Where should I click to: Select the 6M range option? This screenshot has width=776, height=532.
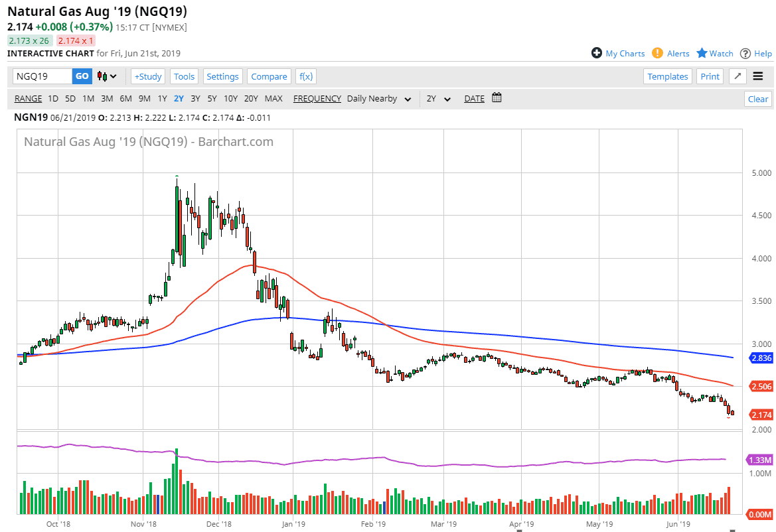click(x=125, y=98)
